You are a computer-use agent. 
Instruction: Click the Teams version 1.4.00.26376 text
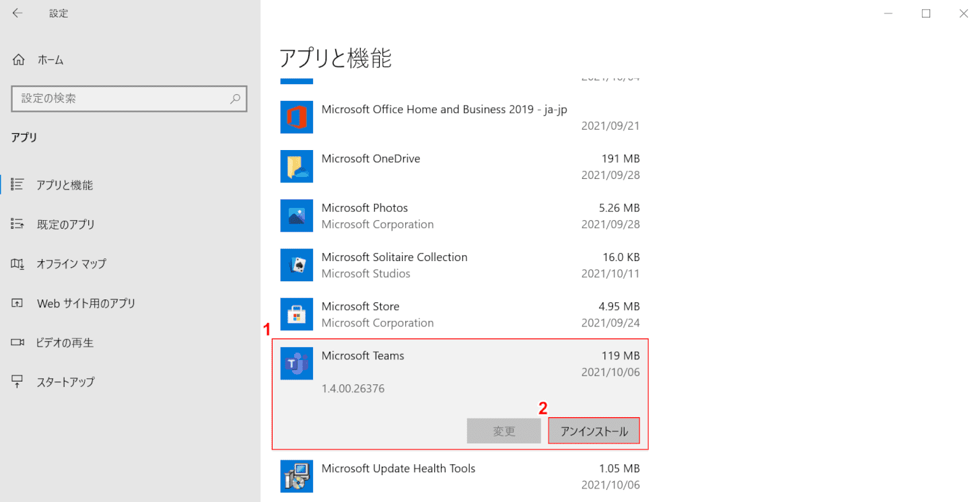coord(353,388)
